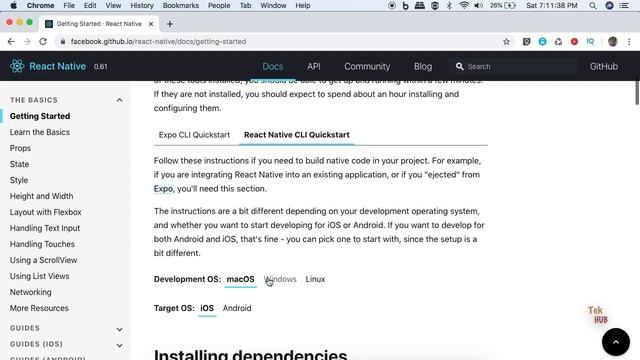The height and width of the screenshot is (360, 640).
Task: Click the browser forward arrow
Action: 27,41
